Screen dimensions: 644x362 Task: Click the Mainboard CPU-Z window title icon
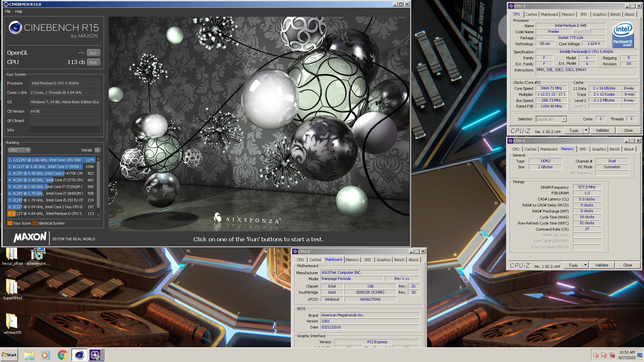(295, 251)
